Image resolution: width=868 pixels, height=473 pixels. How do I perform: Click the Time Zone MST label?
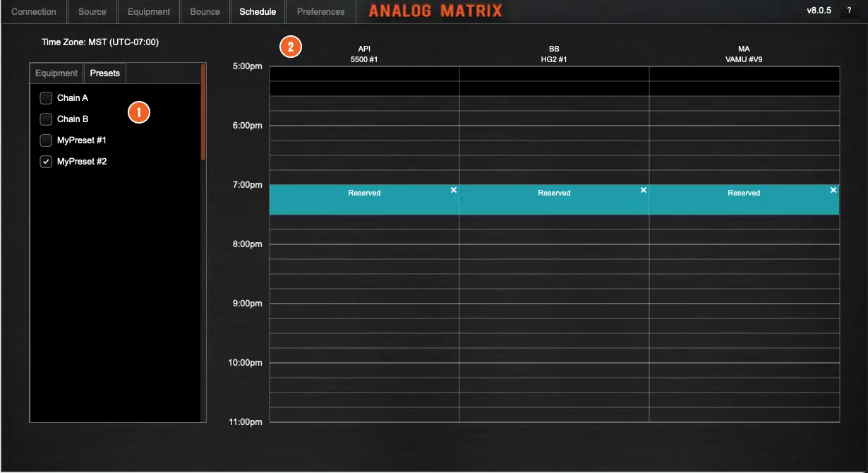[100, 42]
